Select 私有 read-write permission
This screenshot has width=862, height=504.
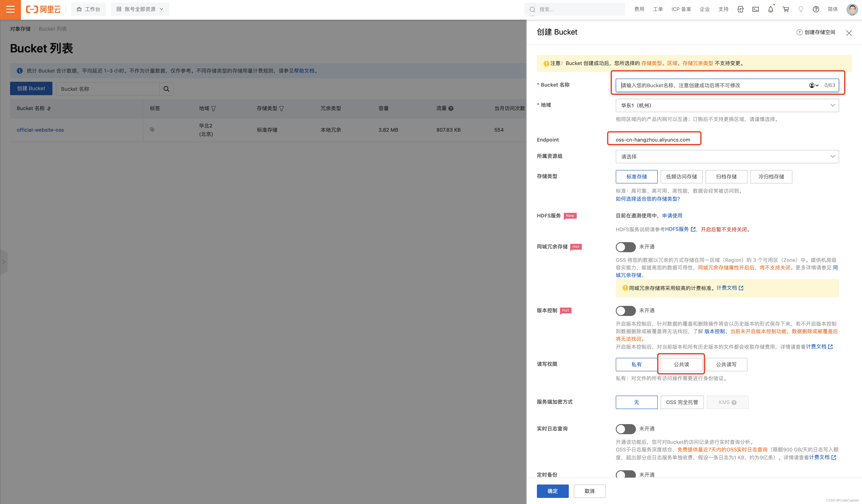(636, 365)
